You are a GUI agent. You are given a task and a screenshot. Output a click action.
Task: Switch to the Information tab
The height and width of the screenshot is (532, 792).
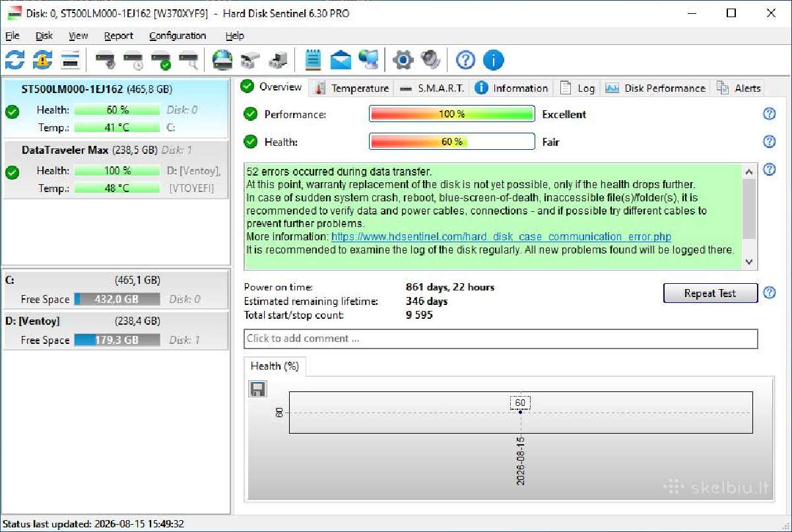click(511, 88)
